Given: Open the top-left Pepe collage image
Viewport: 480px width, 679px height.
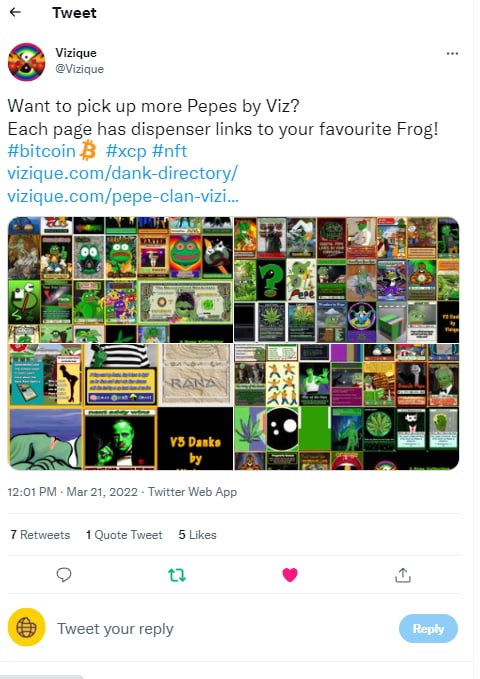Looking at the screenshot, I should pyautogui.click(x=120, y=280).
